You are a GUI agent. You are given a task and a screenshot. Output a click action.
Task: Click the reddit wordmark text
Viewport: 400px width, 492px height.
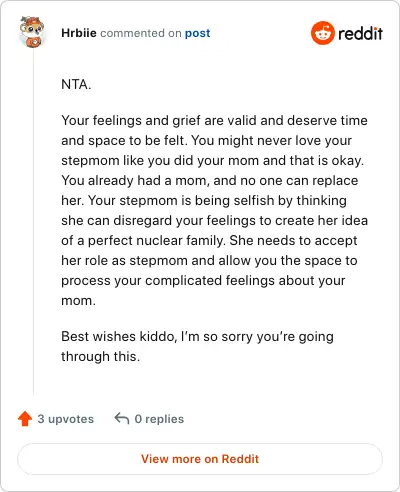tap(360, 33)
